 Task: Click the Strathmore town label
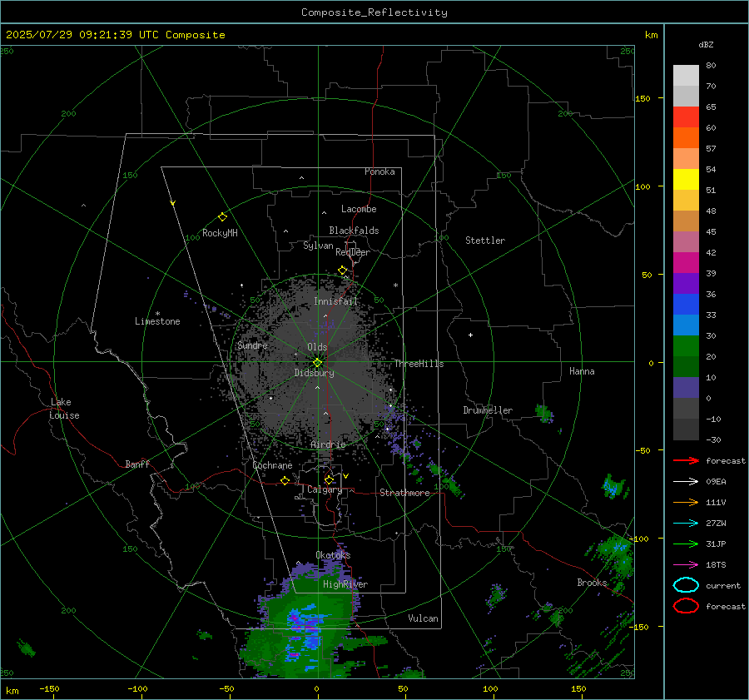tap(404, 493)
